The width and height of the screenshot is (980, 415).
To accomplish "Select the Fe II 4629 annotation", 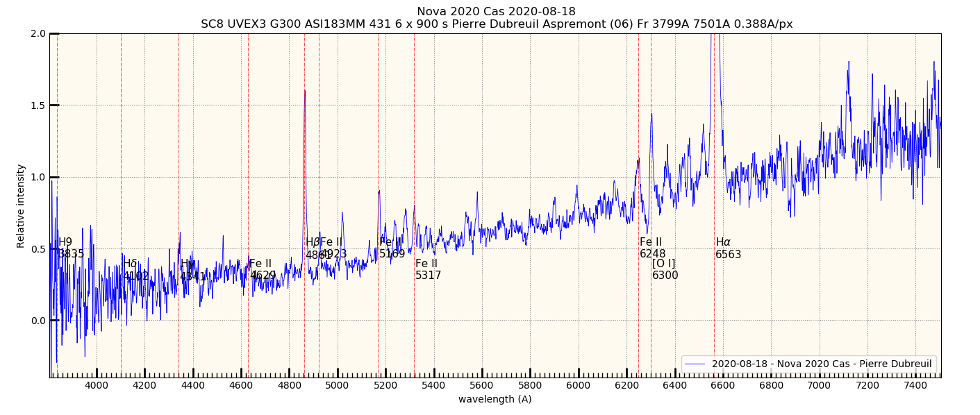I will [x=262, y=269].
